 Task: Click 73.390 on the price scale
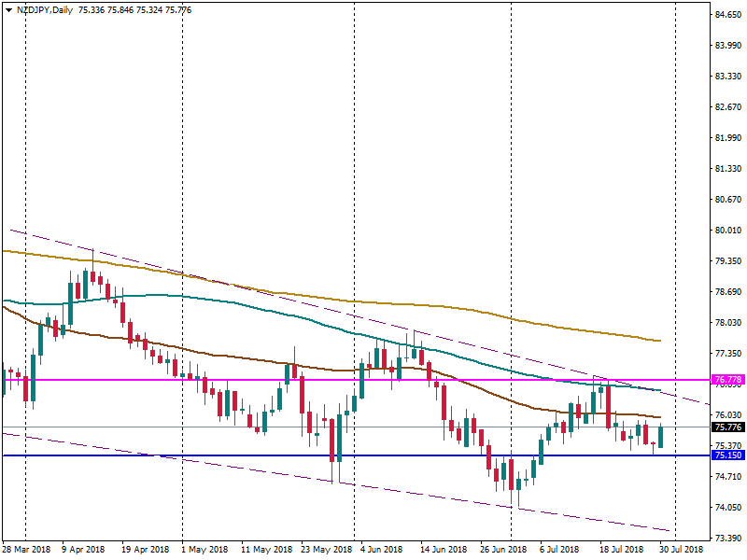coord(727,539)
